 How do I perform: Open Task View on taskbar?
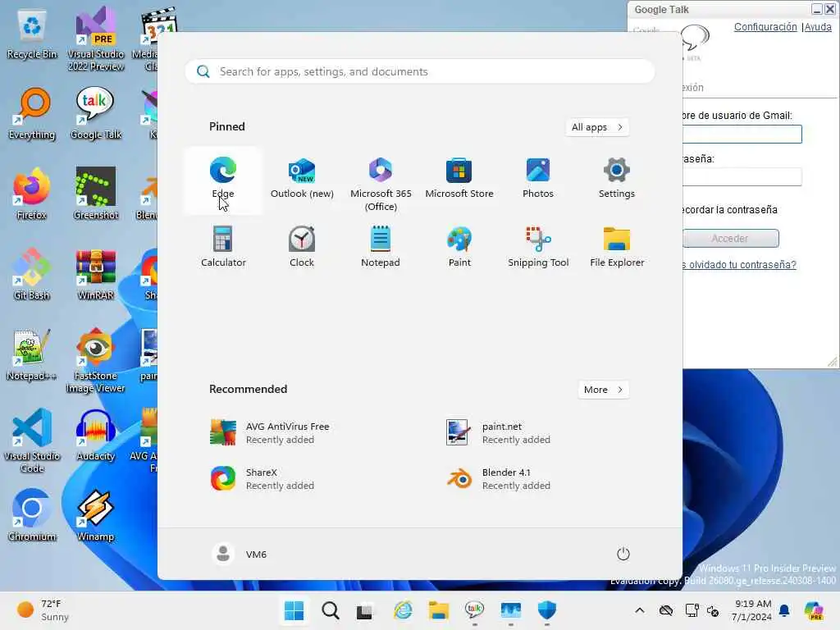tap(365, 610)
